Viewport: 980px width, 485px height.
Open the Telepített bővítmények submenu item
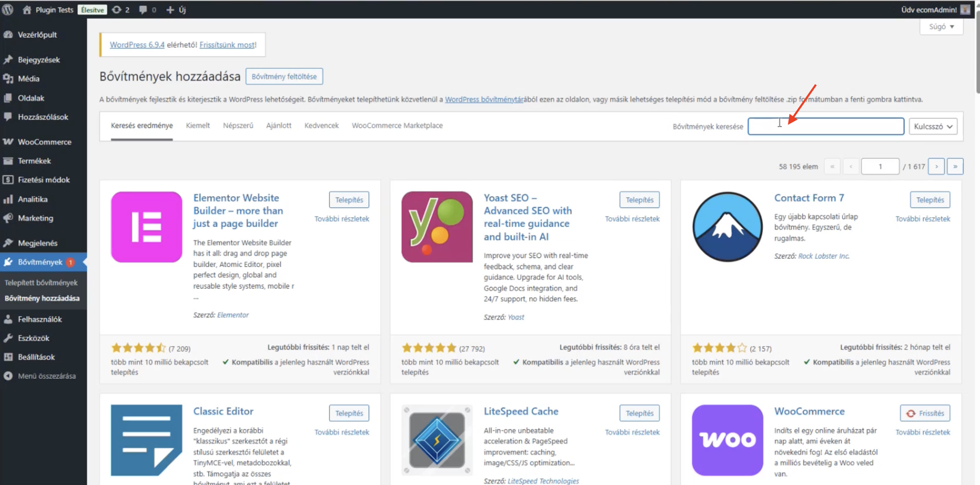tap(41, 283)
